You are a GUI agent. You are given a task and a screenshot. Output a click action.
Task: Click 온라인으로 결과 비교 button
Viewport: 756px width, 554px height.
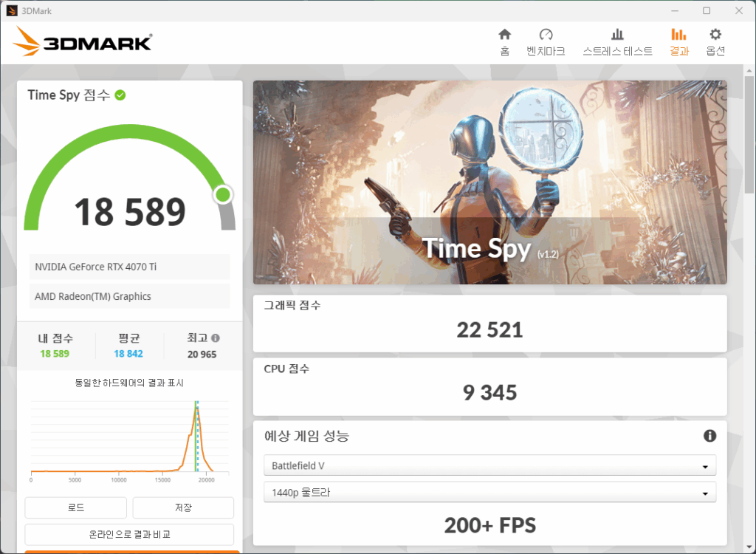pyautogui.click(x=129, y=534)
